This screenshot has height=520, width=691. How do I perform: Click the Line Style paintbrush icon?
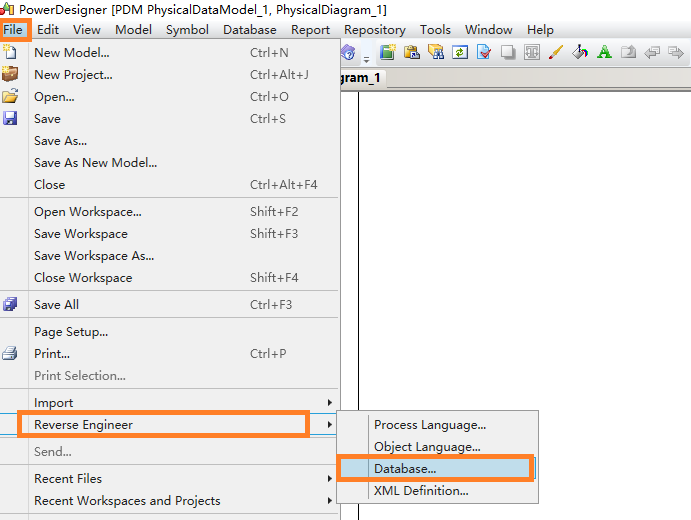click(x=556, y=52)
